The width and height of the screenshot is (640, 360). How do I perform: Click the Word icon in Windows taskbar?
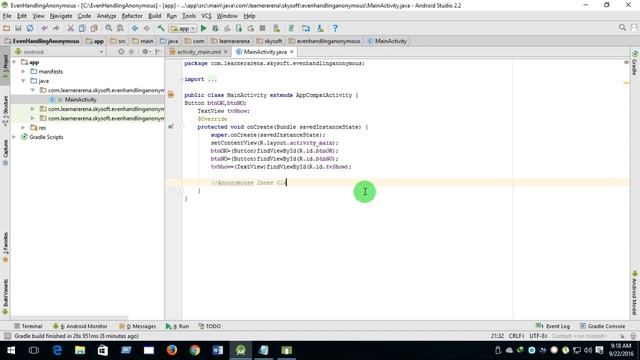point(218,350)
